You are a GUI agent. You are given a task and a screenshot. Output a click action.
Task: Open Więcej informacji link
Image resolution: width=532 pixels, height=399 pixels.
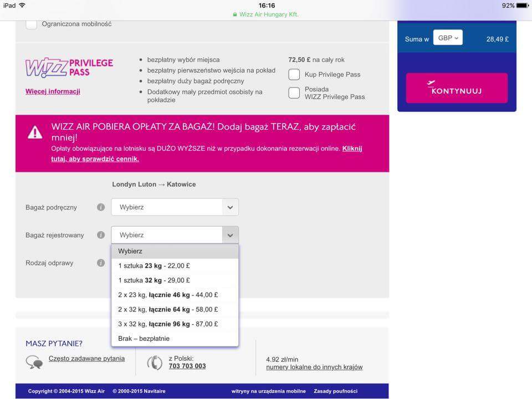tap(53, 91)
